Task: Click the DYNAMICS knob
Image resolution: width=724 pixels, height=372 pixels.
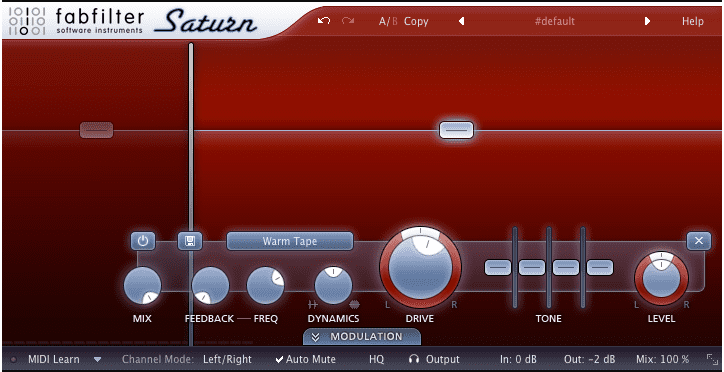Action: (333, 285)
